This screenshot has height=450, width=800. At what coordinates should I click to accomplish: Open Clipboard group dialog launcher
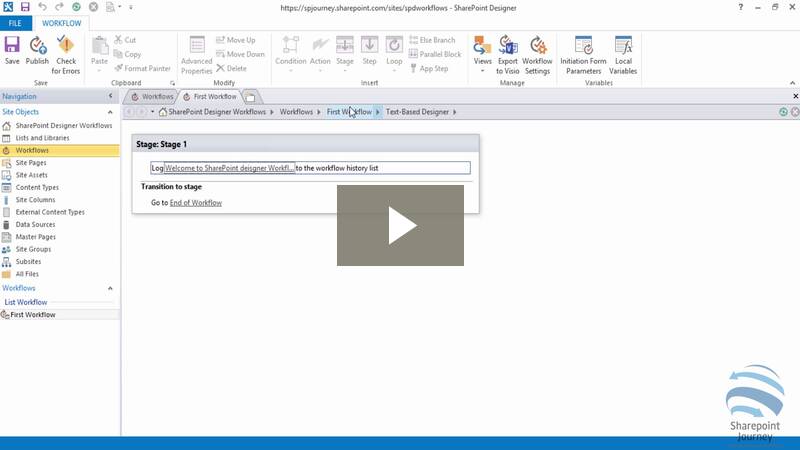point(172,83)
